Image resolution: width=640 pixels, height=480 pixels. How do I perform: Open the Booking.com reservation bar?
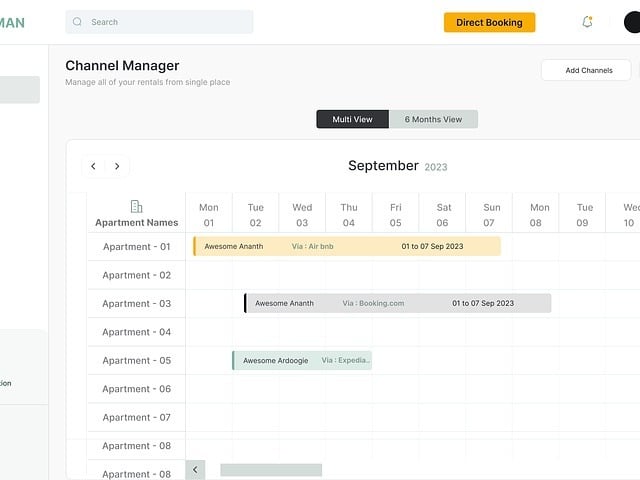(398, 303)
